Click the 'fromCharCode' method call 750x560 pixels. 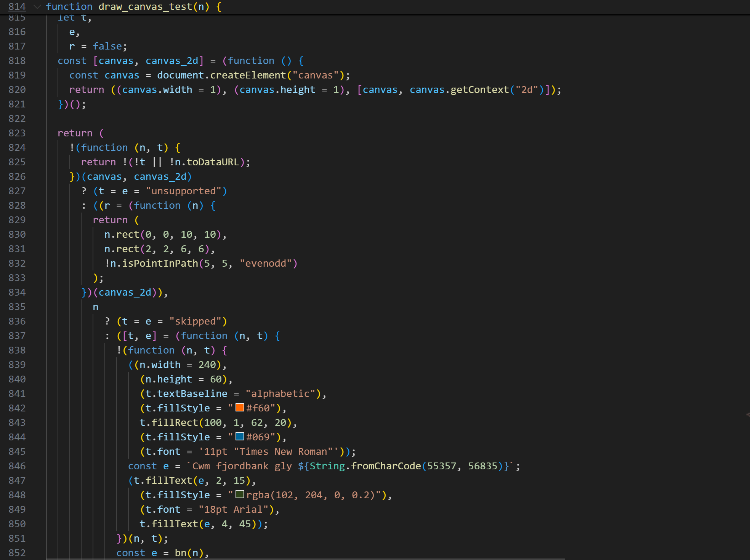click(x=386, y=466)
